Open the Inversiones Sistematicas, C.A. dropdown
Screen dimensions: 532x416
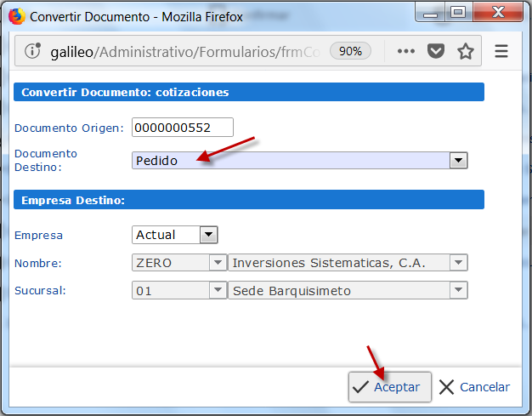[348, 263]
